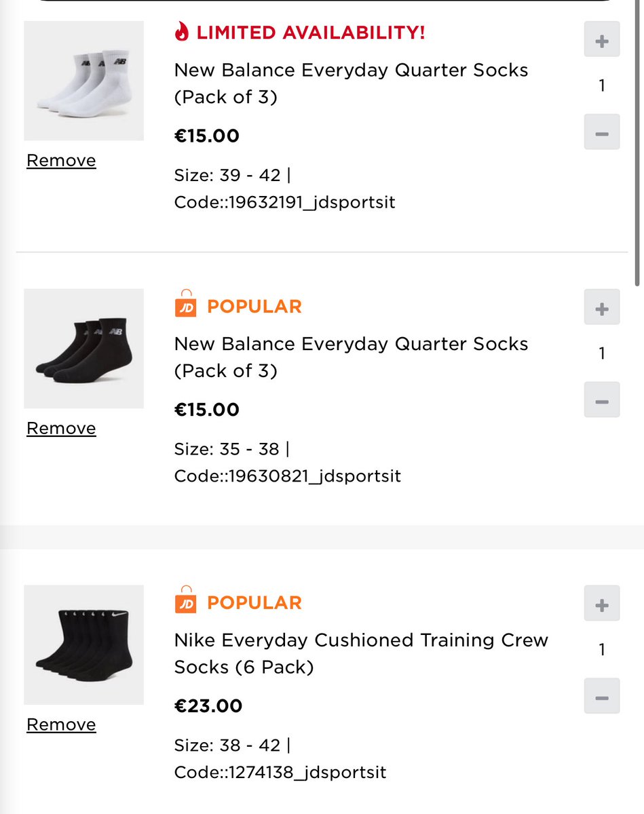Click the LIMITED AVAILABILITY! label text
This screenshot has width=644, height=814.
click(311, 33)
